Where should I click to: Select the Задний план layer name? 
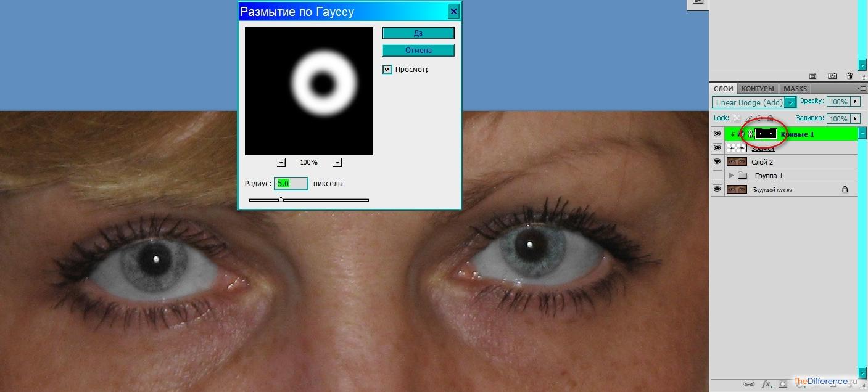(x=771, y=190)
